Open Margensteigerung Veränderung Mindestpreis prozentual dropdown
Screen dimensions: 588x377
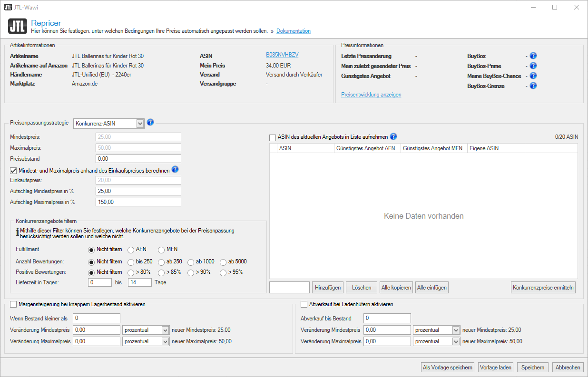coord(146,330)
